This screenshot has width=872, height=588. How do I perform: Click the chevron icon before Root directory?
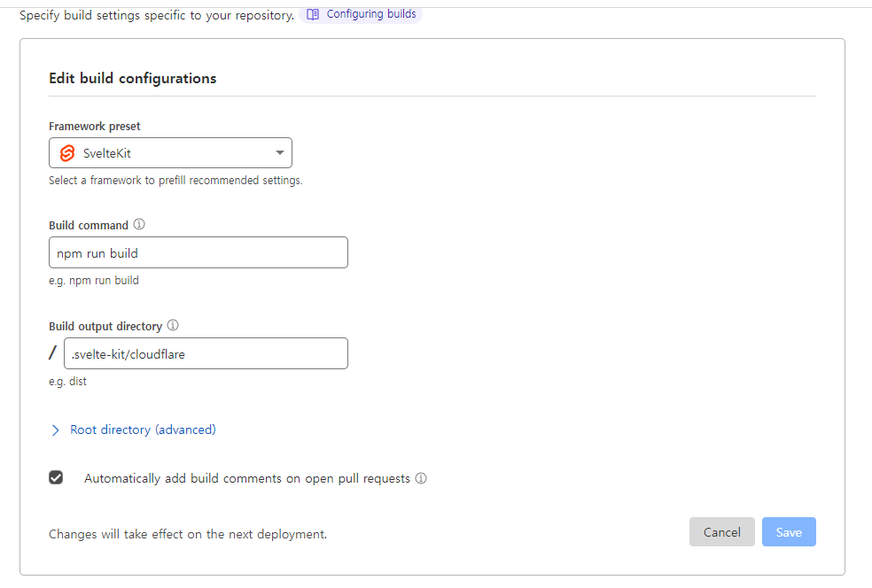click(55, 430)
